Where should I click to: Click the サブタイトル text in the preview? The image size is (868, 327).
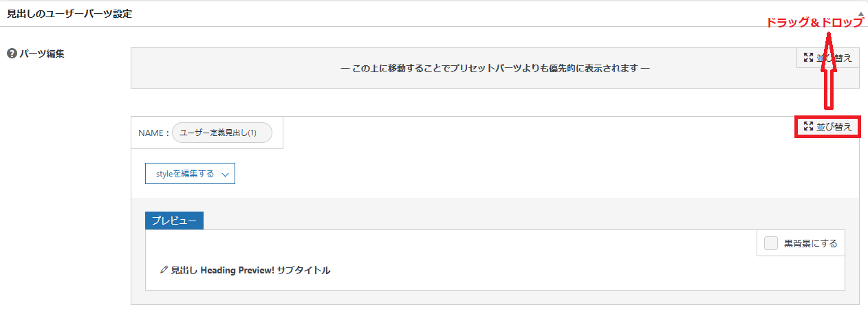pos(303,271)
